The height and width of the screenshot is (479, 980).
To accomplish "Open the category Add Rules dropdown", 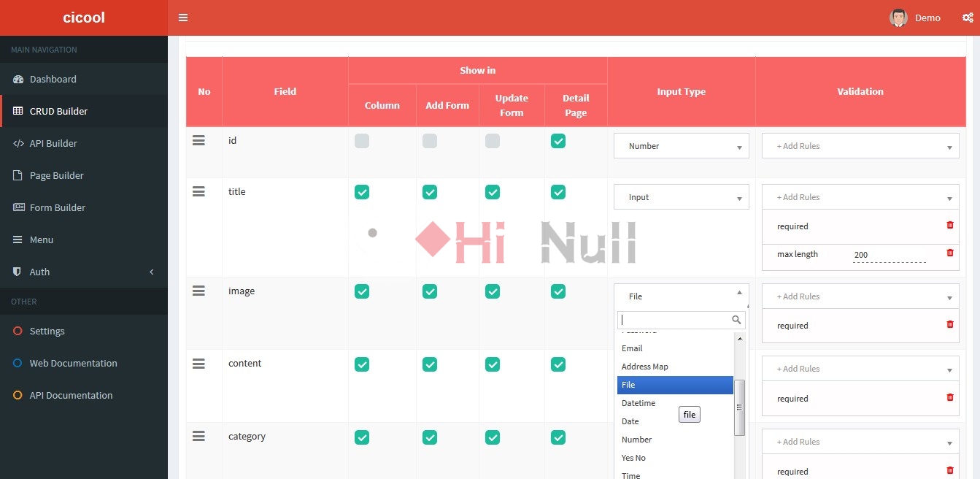I will point(860,442).
